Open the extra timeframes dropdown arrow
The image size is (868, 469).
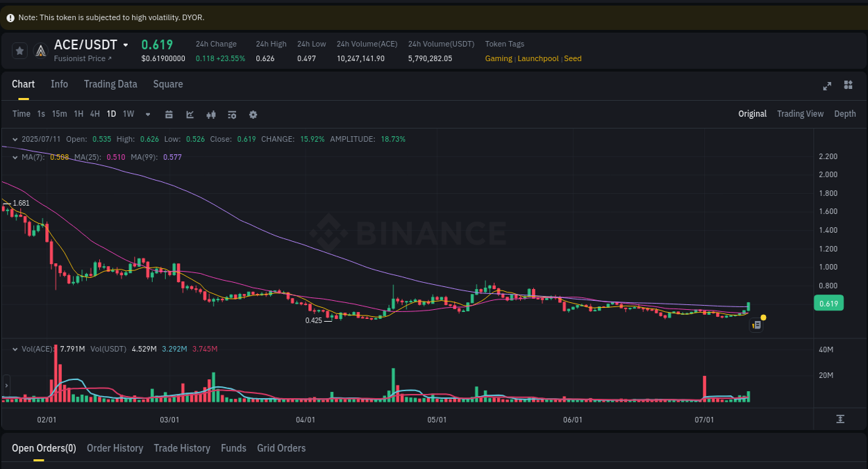pyautogui.click(x=147, y=114)
